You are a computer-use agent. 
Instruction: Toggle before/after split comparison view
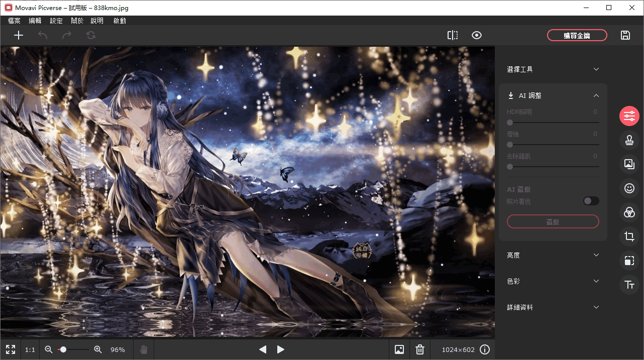click(x=453, y=35)
